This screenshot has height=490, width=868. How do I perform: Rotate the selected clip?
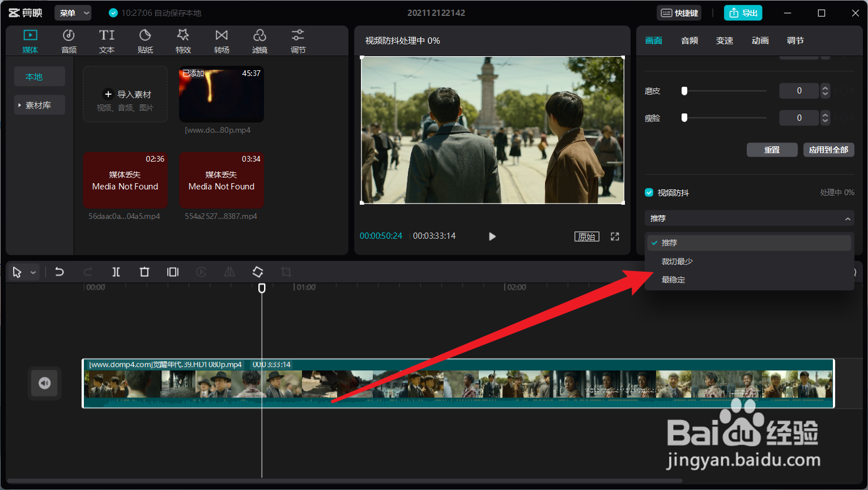point(258,272)
